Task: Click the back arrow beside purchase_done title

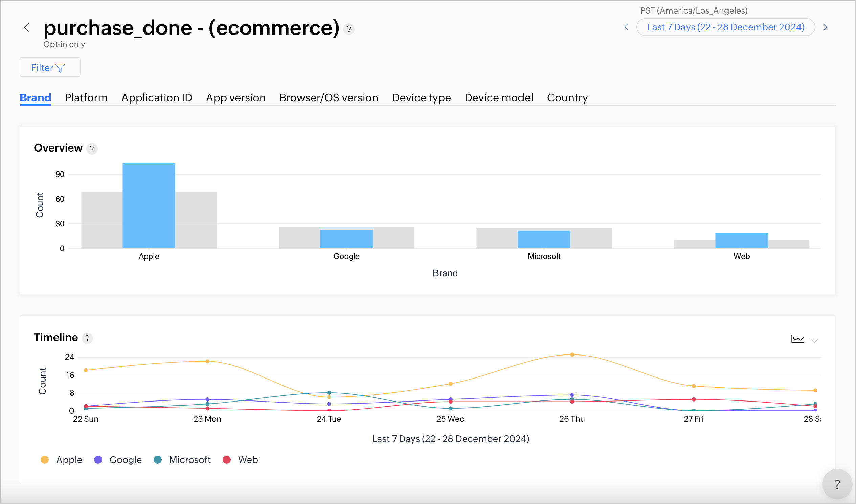Action: [x=26, y=27]
